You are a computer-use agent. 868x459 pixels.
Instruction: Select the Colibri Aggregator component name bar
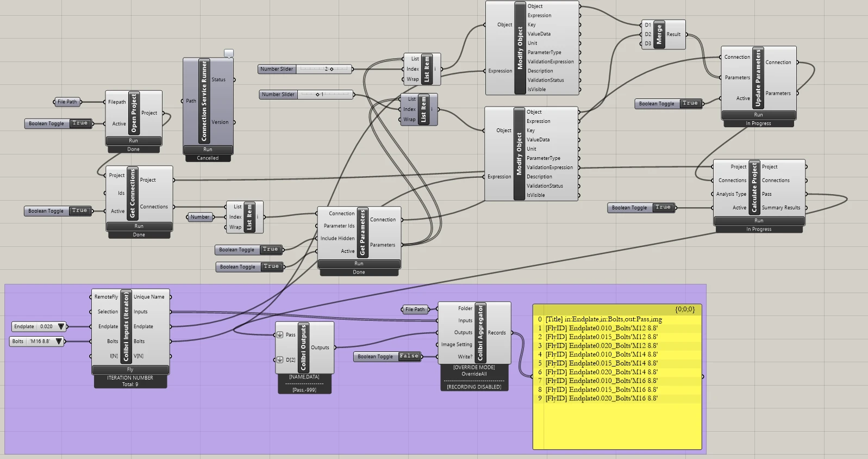coord(480,332)
